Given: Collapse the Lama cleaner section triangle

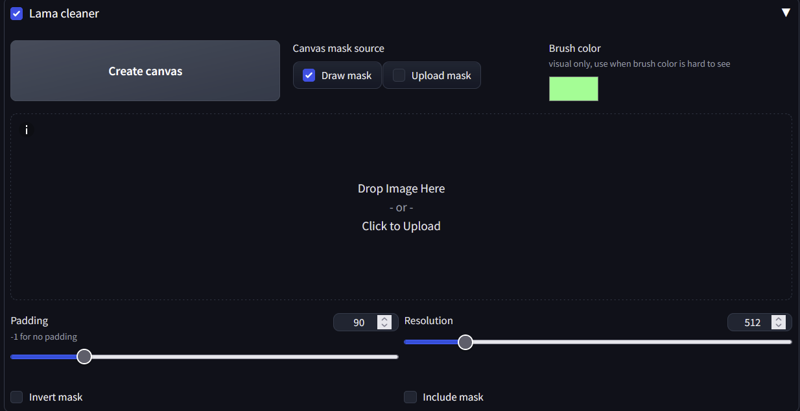Looking at the screenshot, I should click(x=786, y=13).
